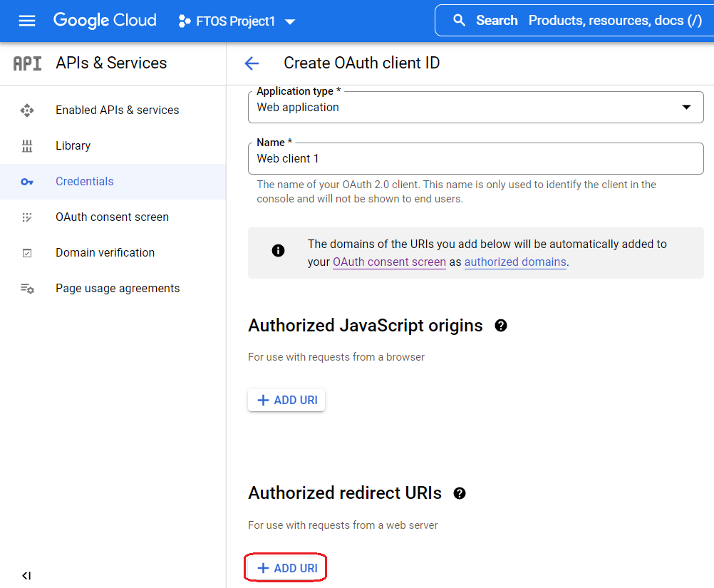This screenshot has width=714, height=588.
Task: Click the API logo icon
Action: pos(28,63)
